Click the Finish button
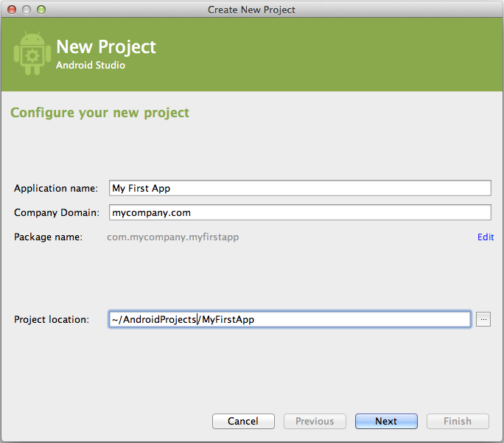This screenshot has width=504, height=443. 457,421
